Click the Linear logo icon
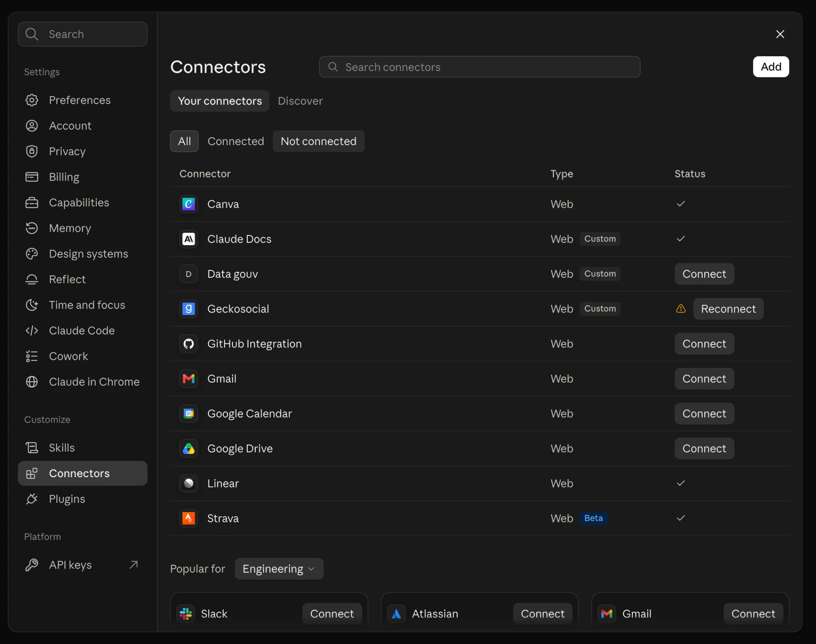The height and width of the screenshot is (644, 816). (x=188, y=483)
